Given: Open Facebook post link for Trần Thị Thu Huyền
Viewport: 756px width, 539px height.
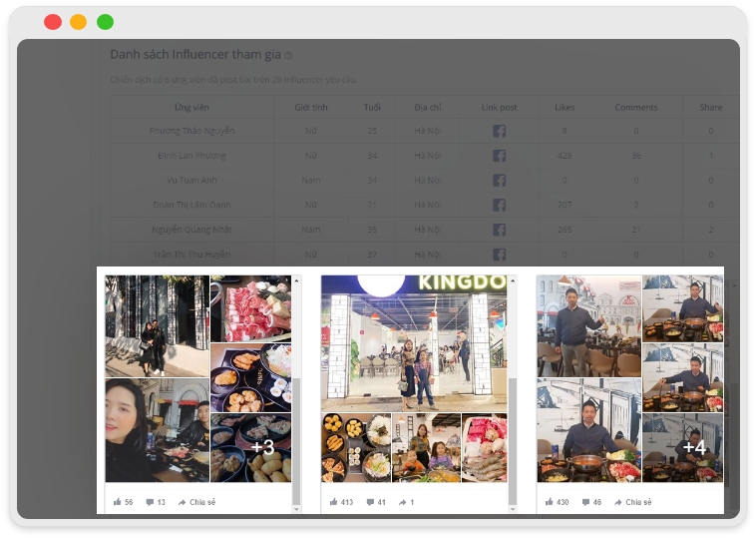Looking at the screenshot, I should (x=499, y=254).
